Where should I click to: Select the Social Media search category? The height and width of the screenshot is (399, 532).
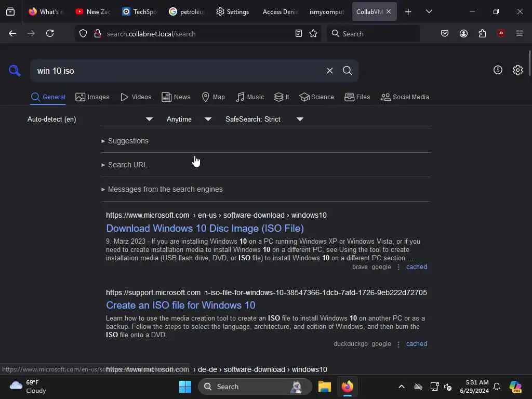pos(405,97)
